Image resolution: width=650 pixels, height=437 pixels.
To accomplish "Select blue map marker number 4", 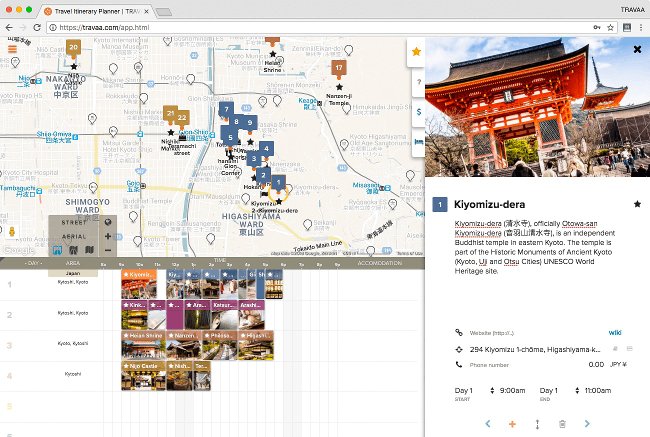I will [266, 149].
